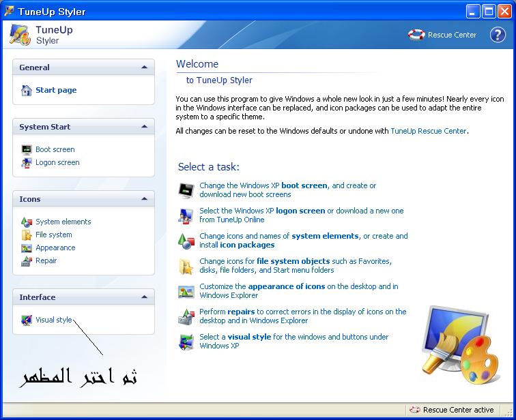
Task: Click the lifebuoy icon in status bar
Action: click(415, 410)
